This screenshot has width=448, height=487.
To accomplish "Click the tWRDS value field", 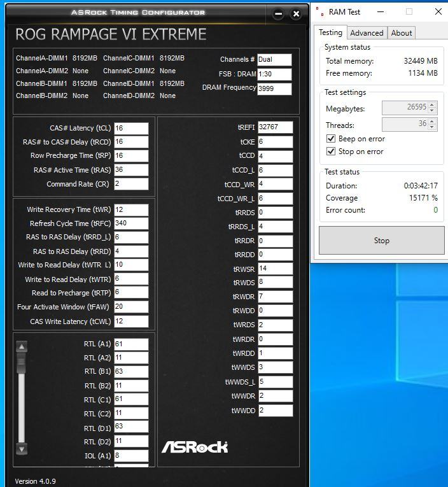I will [x=276, y=325].
